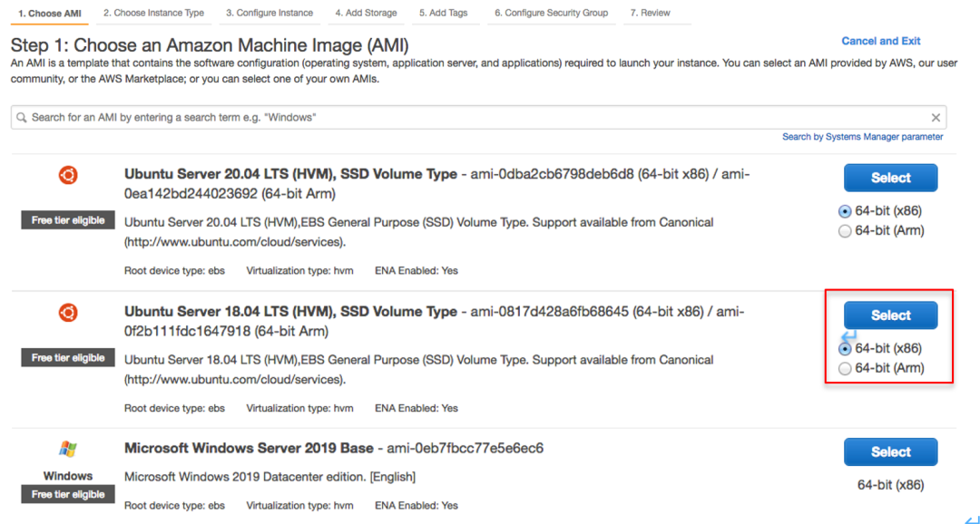Click the Ubuntu logo for Server 18.04
Viewport: 980px width, 524px height.
[x=68, y=312]
